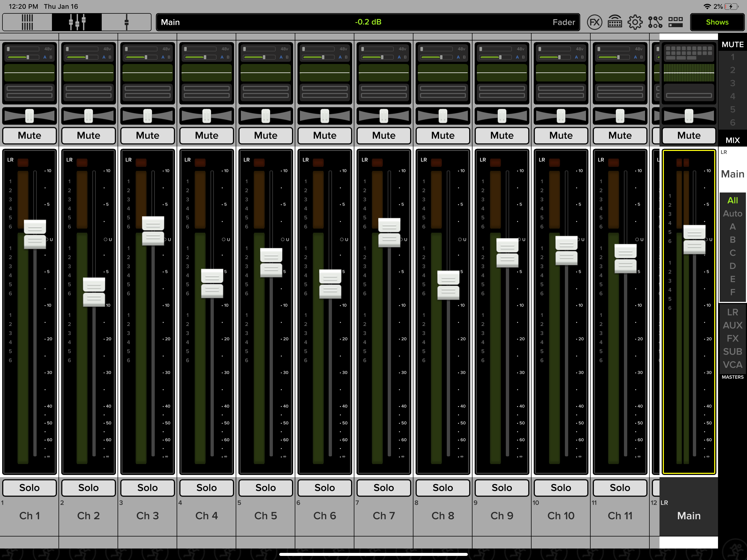The width and height of the screenshot is (747, 560).
Task: Open the Main mix selector
Action: coord(732,174)
